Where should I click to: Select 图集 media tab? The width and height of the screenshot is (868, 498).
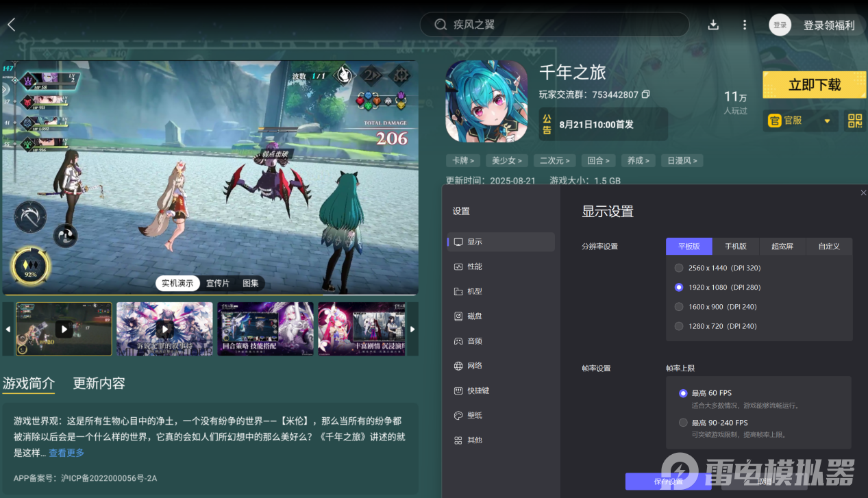point(251,283)
